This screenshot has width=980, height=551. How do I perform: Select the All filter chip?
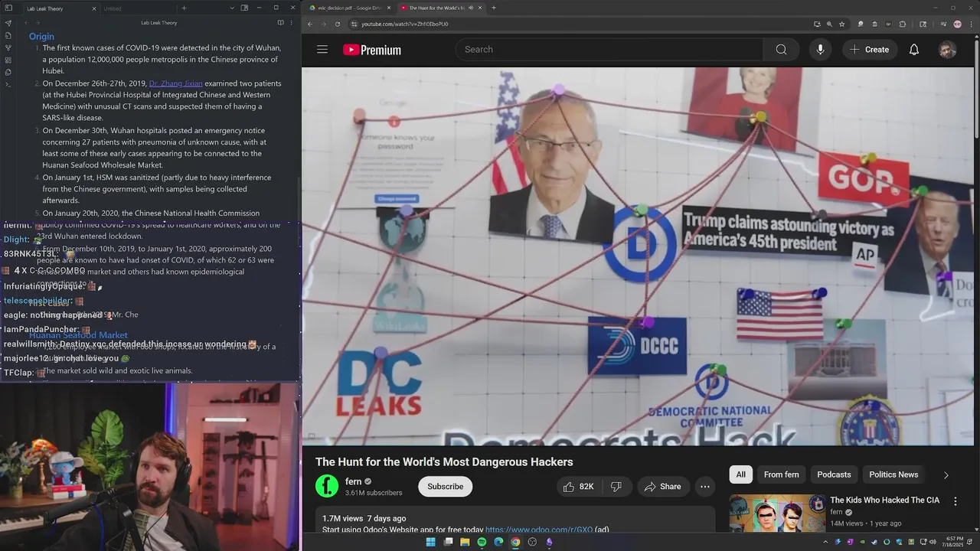740,474
